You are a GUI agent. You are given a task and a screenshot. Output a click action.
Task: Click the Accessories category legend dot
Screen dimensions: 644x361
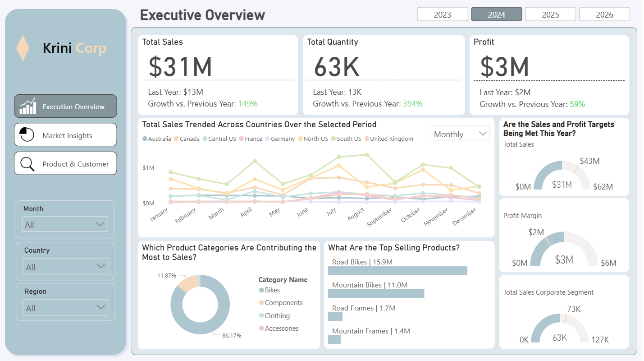[x=261, y=329]
